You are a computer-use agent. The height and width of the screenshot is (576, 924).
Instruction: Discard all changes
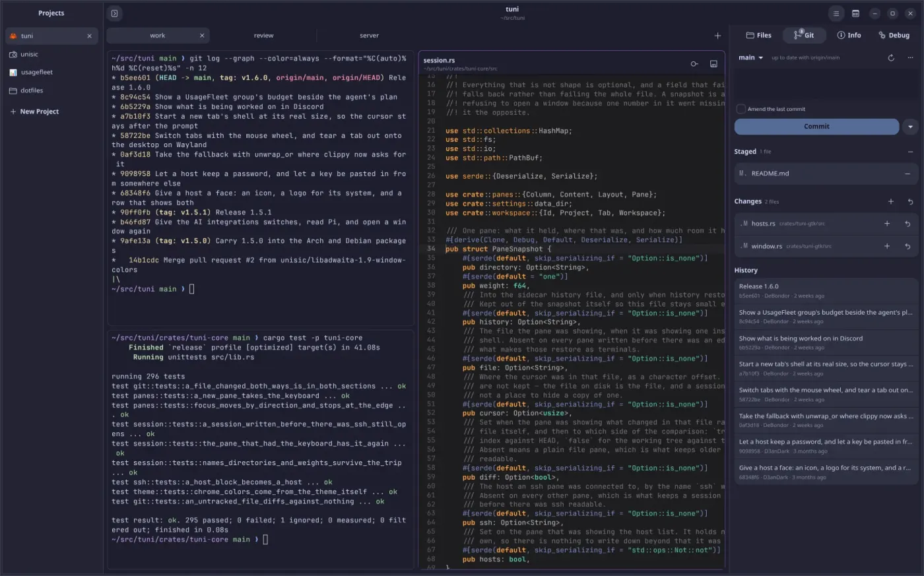coord(910,202)
